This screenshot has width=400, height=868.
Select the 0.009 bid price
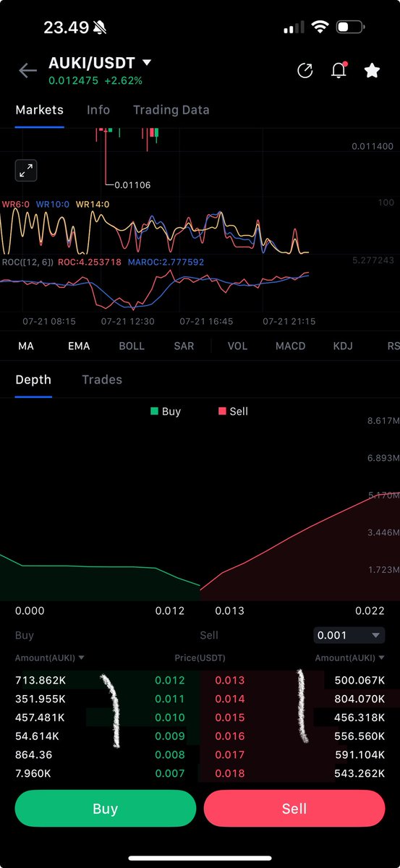click(170, 736)
